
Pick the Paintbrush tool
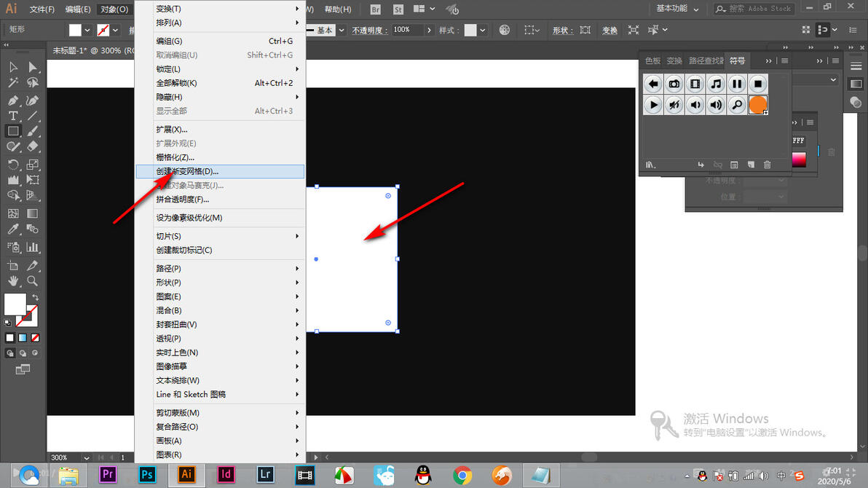[x=33, y=131]
